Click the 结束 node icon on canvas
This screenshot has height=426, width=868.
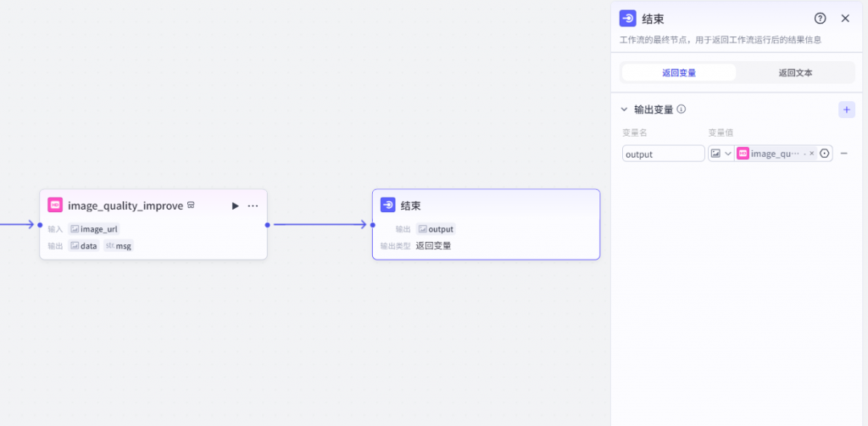[x=388, y=205]
